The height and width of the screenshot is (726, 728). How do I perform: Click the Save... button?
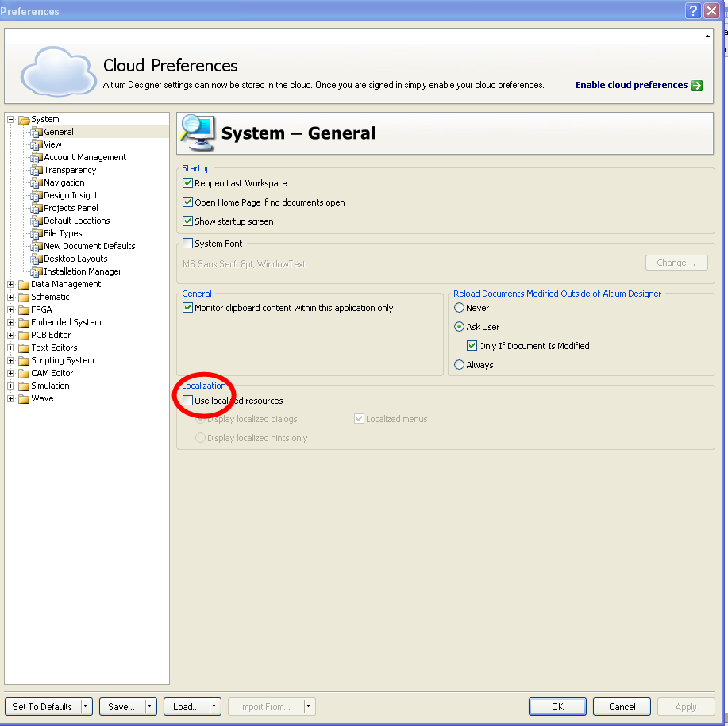pos(121,706)
